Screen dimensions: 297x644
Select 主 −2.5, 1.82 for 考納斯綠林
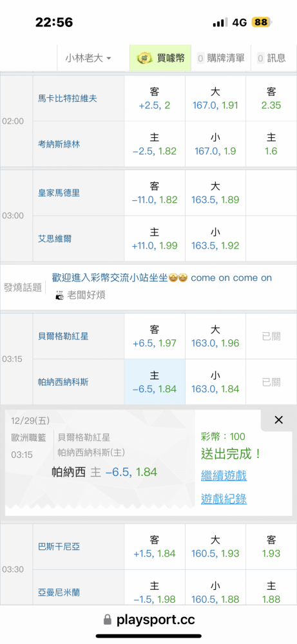point(155,144)
